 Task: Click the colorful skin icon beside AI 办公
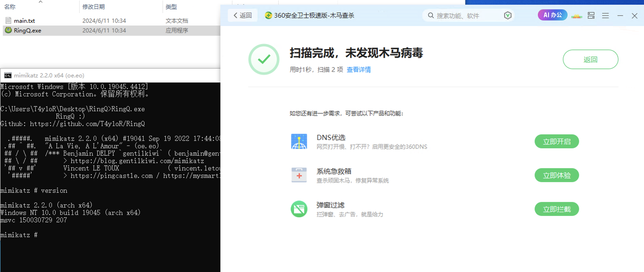(x=576, y=16)
